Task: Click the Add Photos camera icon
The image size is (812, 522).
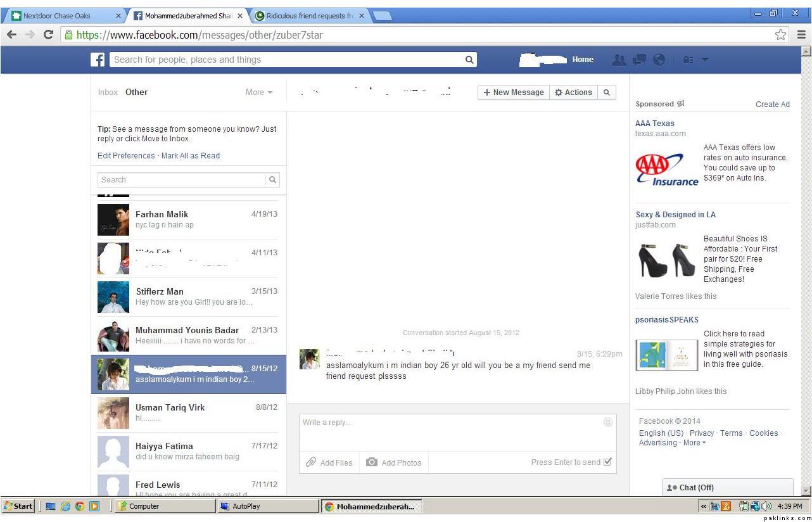Action: click(372, 462)
